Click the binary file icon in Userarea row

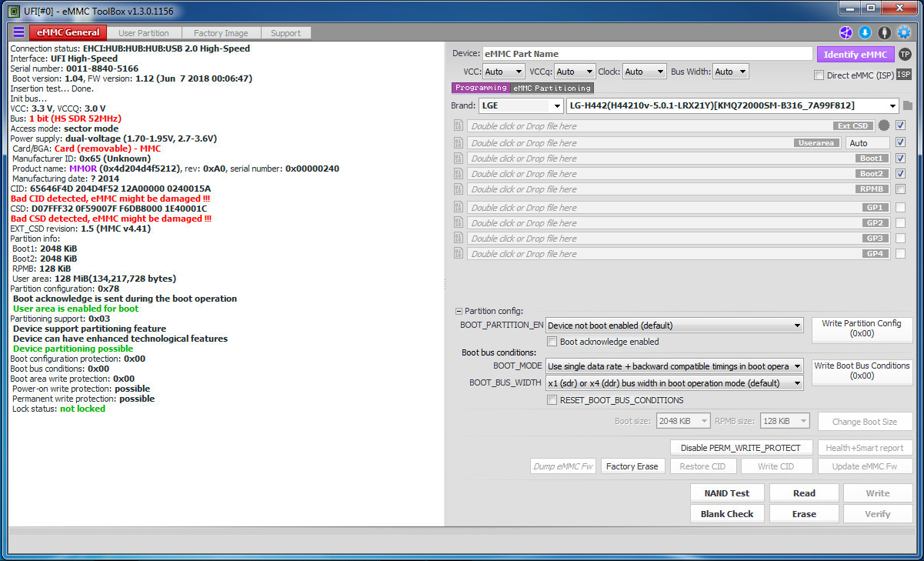coord(459,142)
